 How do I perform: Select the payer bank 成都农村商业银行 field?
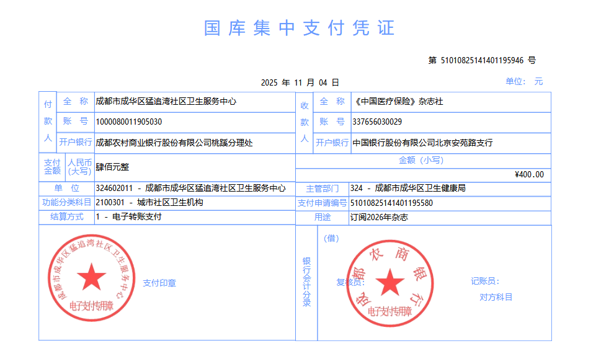174,143
